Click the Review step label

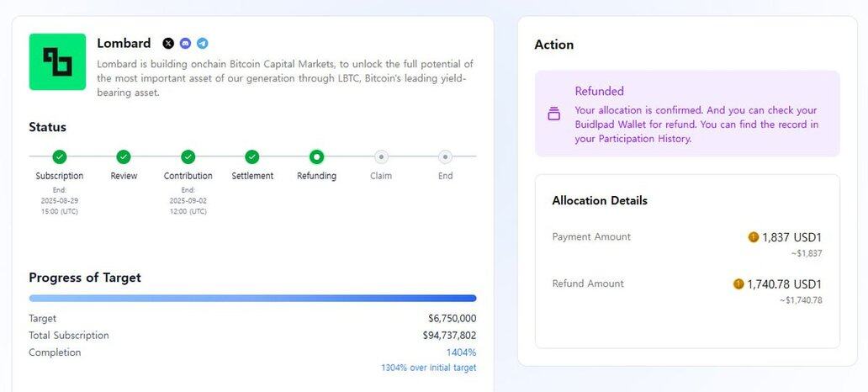[124, 176]
